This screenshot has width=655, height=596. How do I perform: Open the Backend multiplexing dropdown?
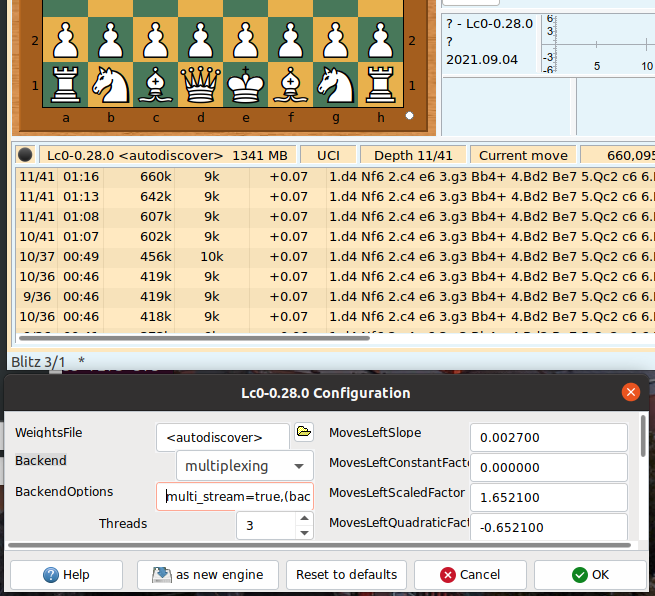[245, 466]
